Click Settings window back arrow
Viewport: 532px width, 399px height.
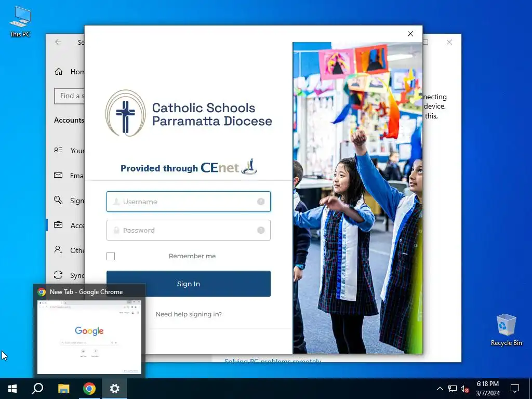tap(58, 42)
